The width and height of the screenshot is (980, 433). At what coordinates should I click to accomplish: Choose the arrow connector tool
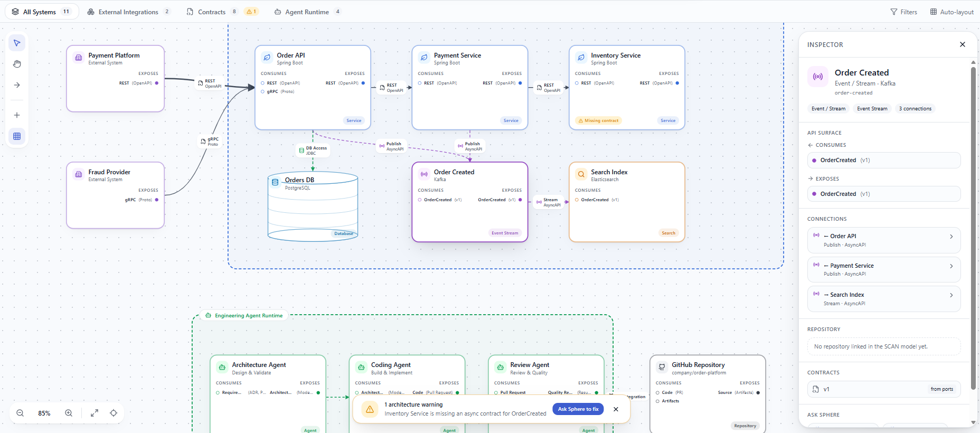(x=17, y=85)
